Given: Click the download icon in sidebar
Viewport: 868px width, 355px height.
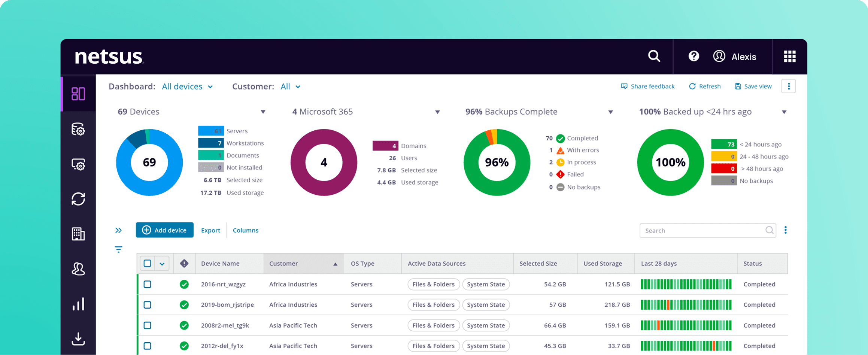Looking at the screenshot, I should [78, 339].
